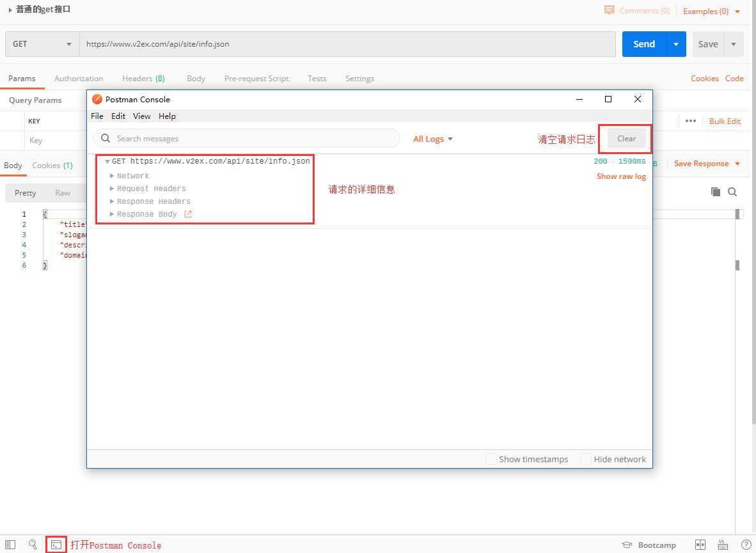Select the Params tab

click(x=22, y=78)
